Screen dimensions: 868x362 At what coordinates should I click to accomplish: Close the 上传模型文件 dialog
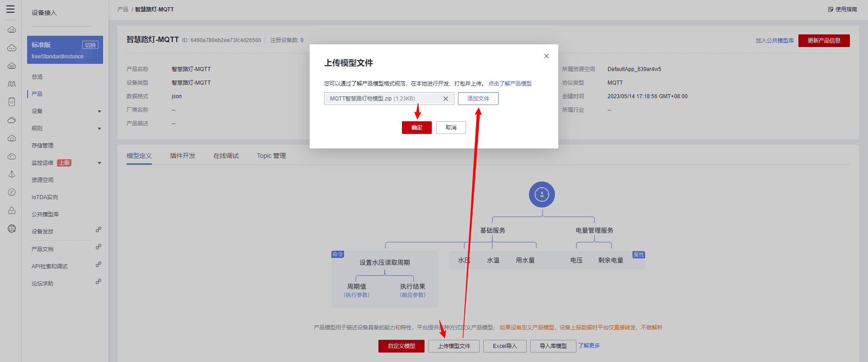[x=547, y=56]
